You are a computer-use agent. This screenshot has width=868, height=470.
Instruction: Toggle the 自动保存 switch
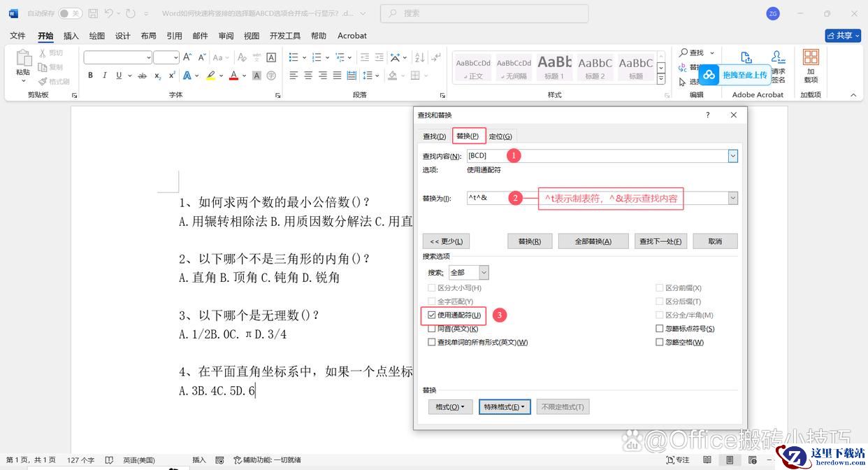(69, 13)
